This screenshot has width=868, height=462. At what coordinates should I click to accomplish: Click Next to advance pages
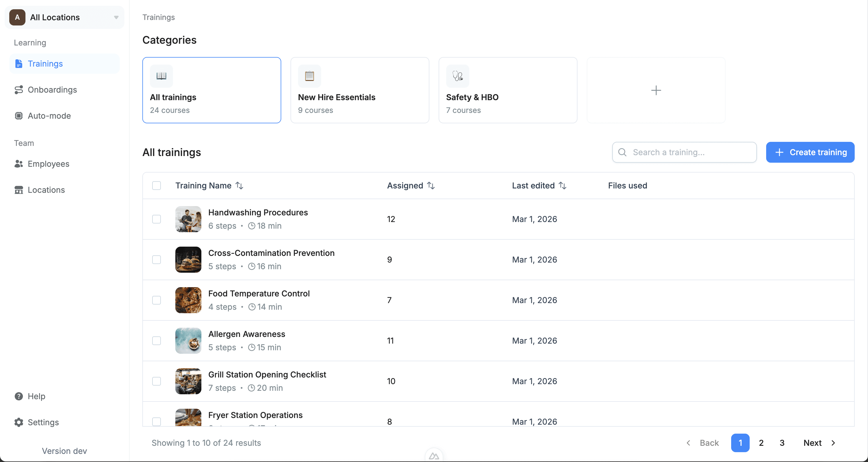tap(819, 443)
